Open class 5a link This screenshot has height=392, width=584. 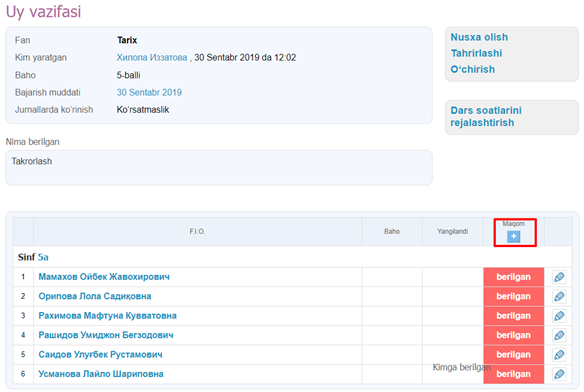(43, 257)
